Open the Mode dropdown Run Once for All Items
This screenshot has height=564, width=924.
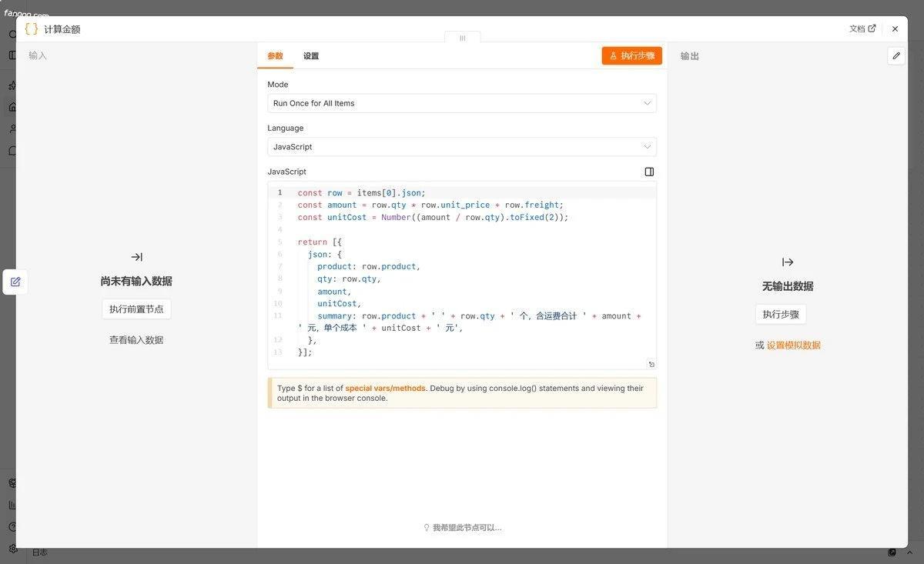(x=462, y=103)
